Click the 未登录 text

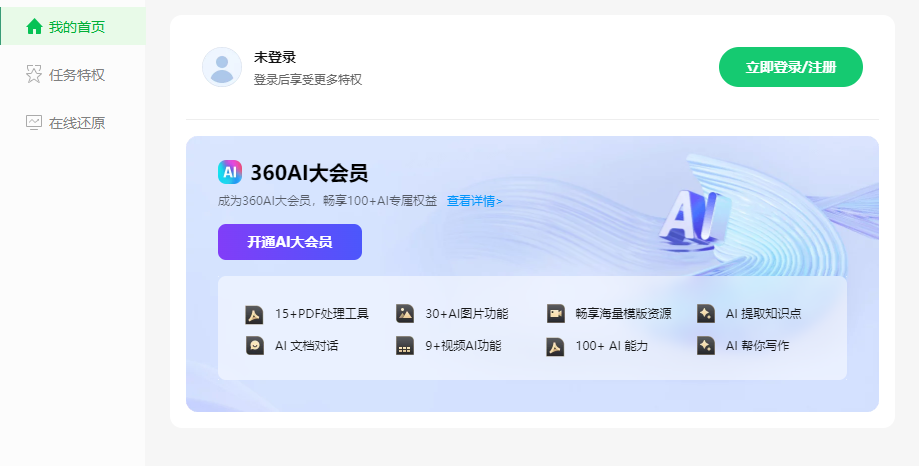pos(275,57)
